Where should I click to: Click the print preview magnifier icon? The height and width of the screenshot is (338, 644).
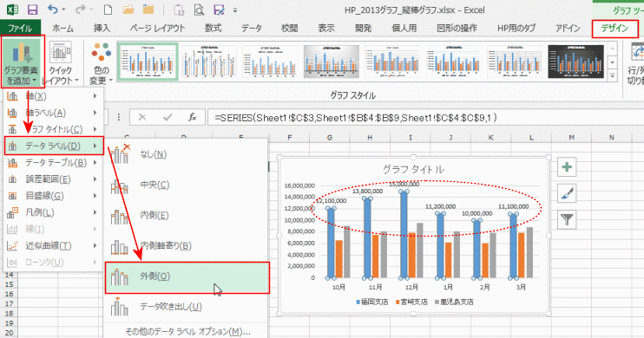click(199, 10)
